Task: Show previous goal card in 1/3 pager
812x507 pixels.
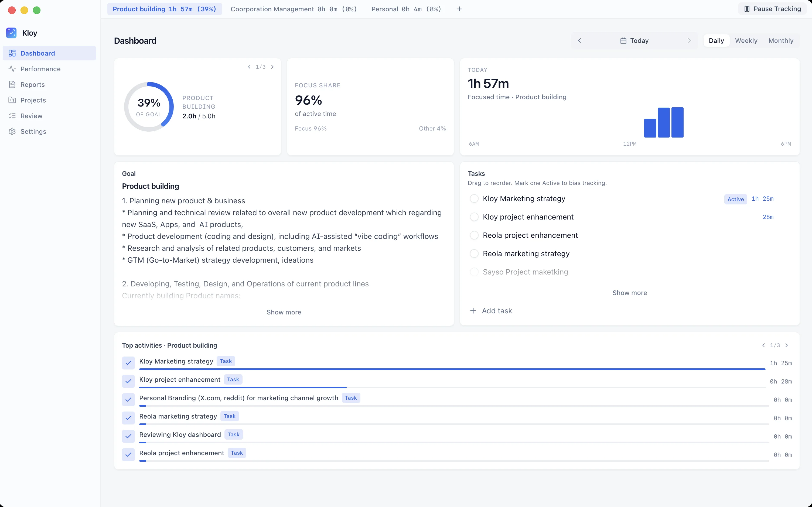Action: (249, 67)
